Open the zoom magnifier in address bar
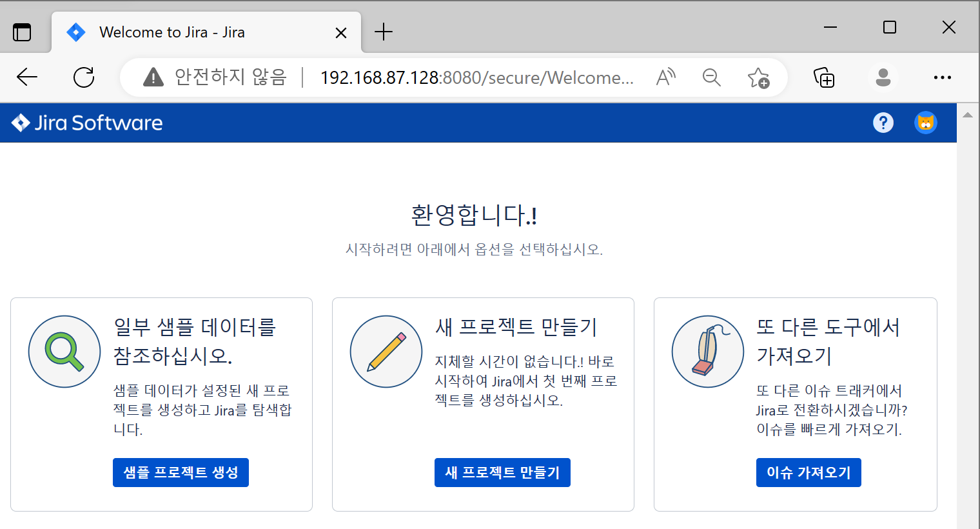The image size is (980, 529). [x=712, y=77]
